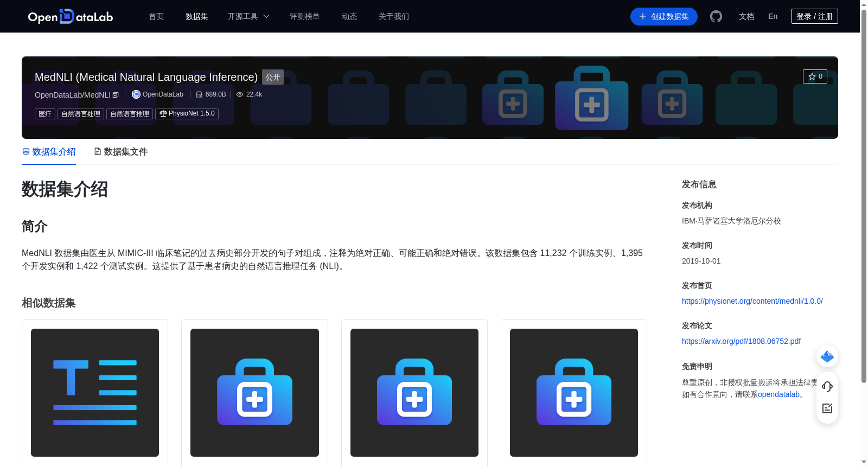Open the 文档 link
The height and width of the screenshot is (467, 868).
tap(746, 16)
